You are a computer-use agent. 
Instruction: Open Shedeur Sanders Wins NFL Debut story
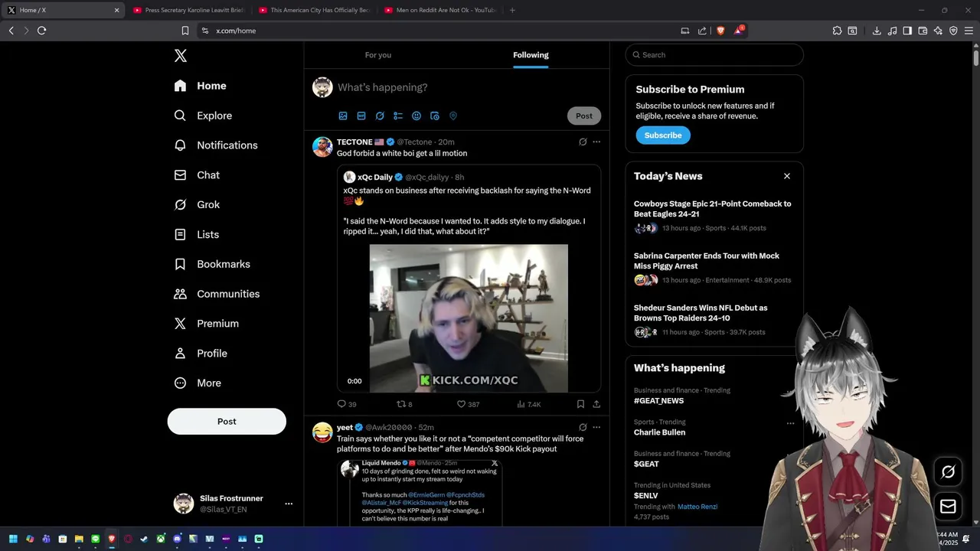701,313
